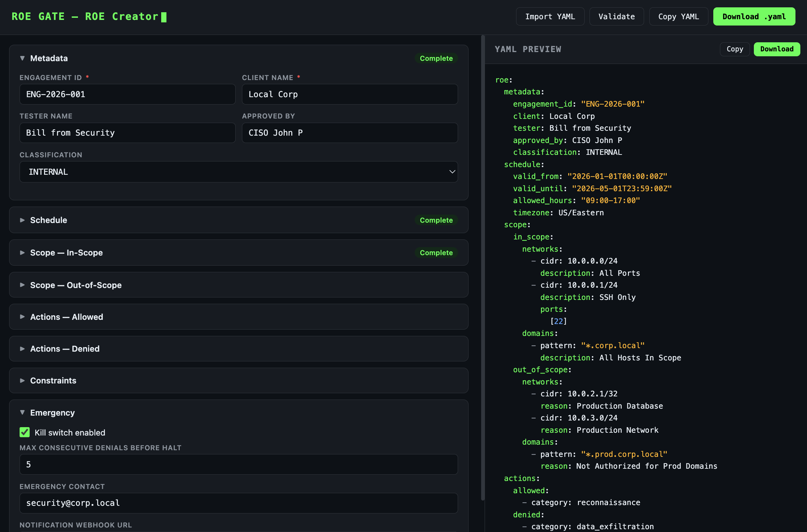Screen dimensions: 807x532
Task: Click the green Download .yaml button
Action: [754, 16]
